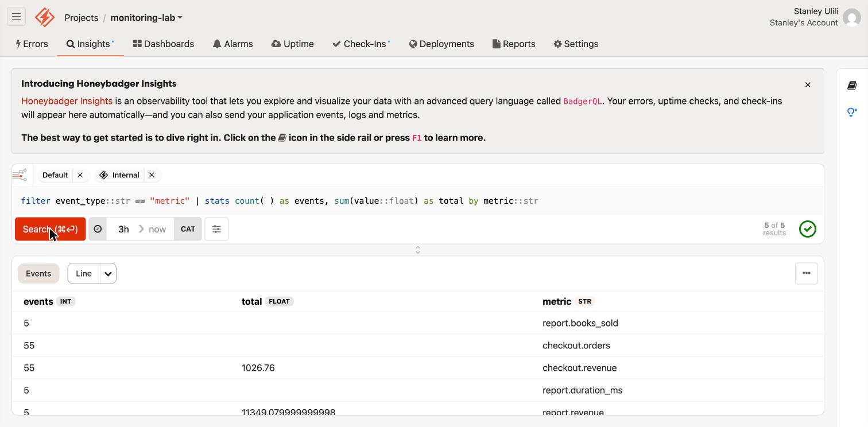Click the vertical resize handle below the search bar
This screenshot has height=427, width=868.
click(x=418, y=250)
